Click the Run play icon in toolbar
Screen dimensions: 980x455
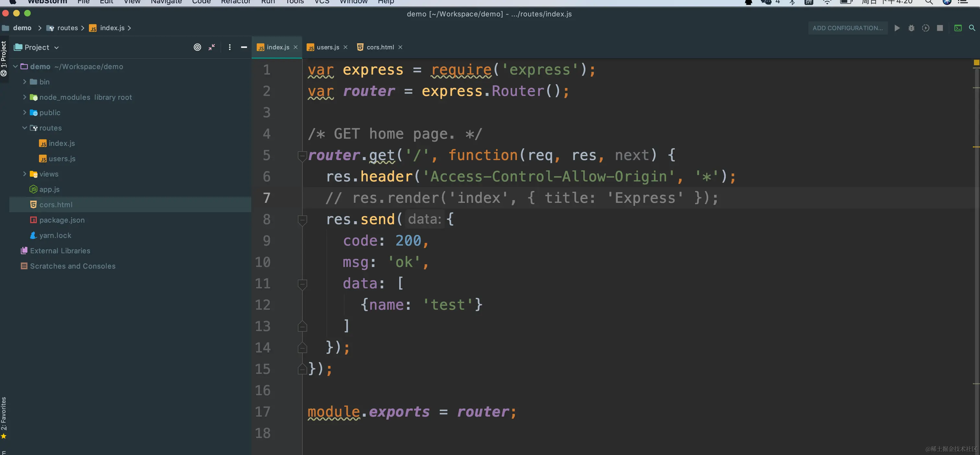coord(897,28)
